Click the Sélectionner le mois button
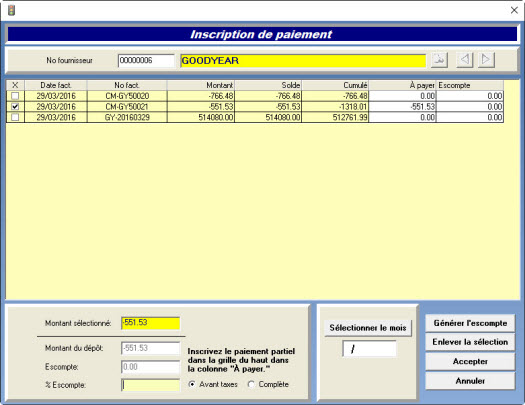Viewport: 525px width, 405px height. (x=368, y=328)
